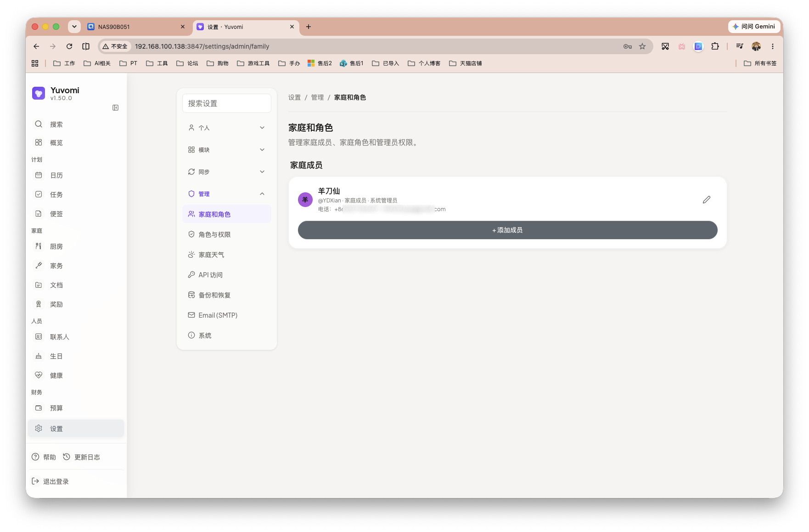This screenshot has height=532, width=809.
Task: Click the +添加成员 button
Action: pyautogui.click(x=507, y=230)
